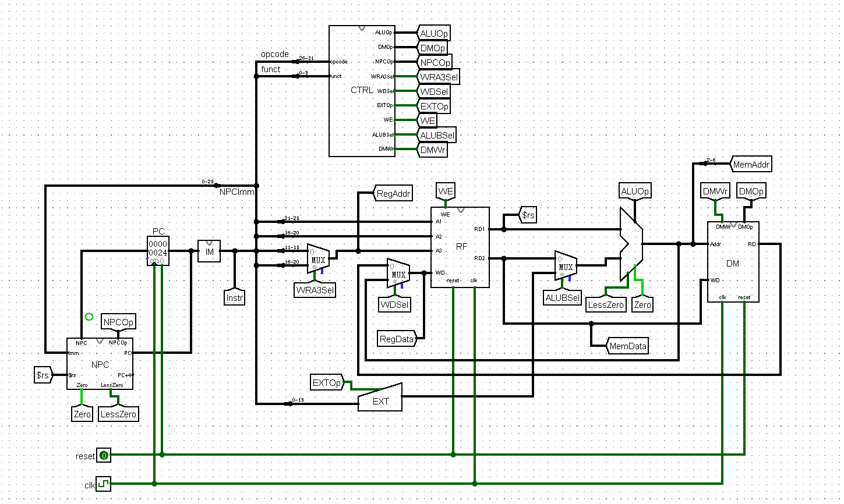The width and height of the screenshot is (844, 504).
Task: Select the MemData tunnel
Action: coord(627,346)
